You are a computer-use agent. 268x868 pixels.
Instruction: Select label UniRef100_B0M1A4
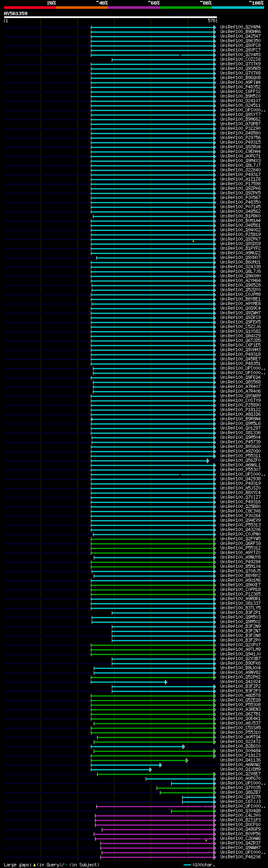(x=240, y=221)
